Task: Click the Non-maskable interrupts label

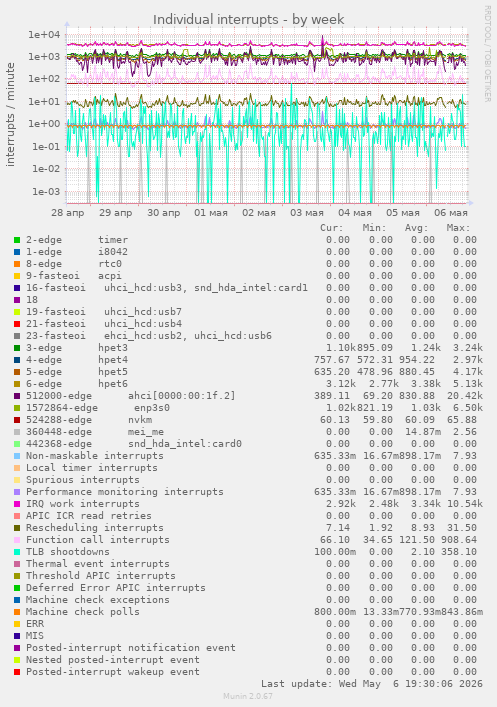Action: click(x=95, y=456)
